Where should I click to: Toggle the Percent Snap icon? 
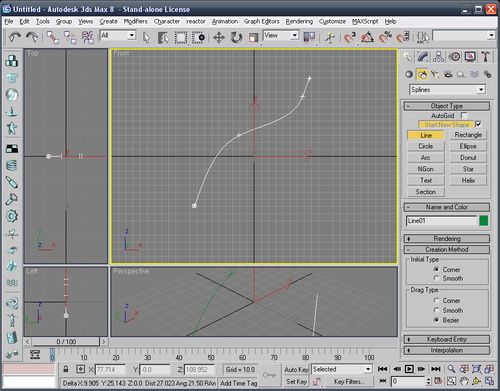coord(385,37)
